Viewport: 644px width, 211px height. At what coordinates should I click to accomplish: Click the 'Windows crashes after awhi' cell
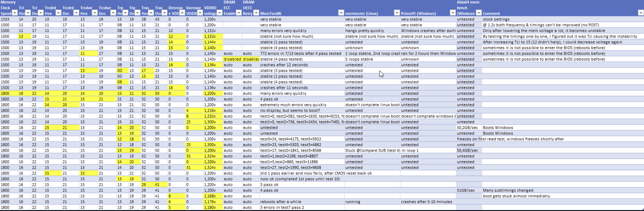click(x=428, y=30)
